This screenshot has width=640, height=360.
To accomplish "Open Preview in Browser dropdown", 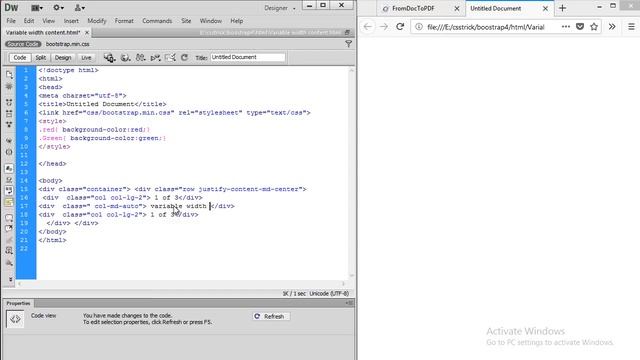I will pyautogui.click(x=125, y=58).
